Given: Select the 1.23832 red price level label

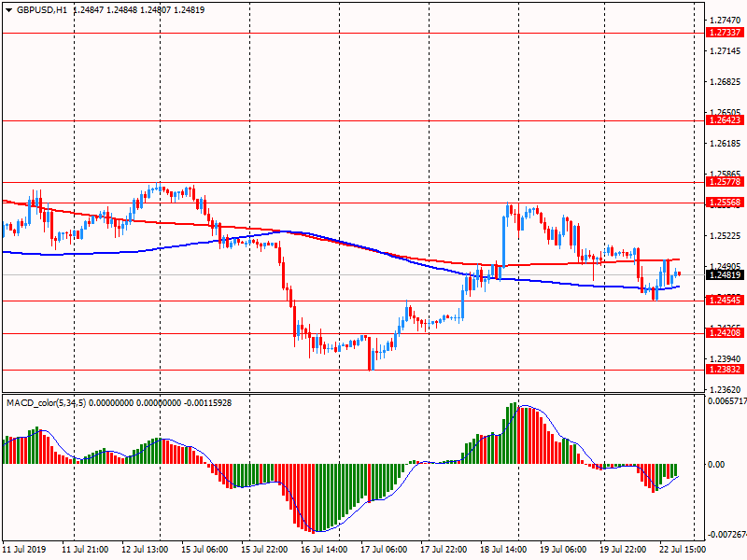Looking at the screenshot, I should pyautogui.click(x=725, y=369).
